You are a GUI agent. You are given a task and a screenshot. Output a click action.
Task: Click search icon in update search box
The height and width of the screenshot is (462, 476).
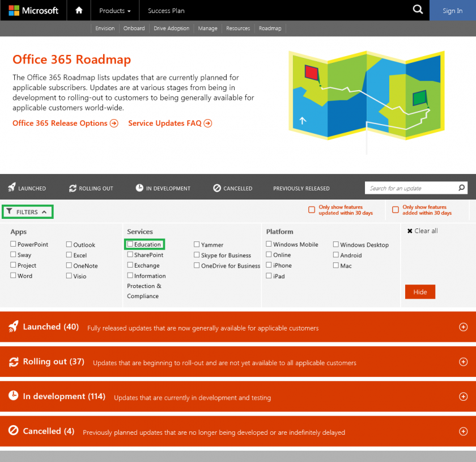coord(461,188)
